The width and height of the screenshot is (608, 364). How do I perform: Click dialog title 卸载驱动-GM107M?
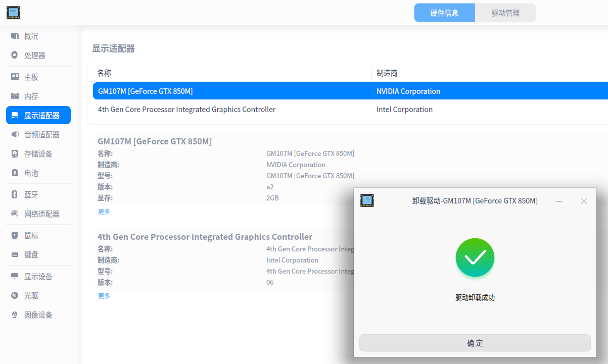[x=475, y=201]
